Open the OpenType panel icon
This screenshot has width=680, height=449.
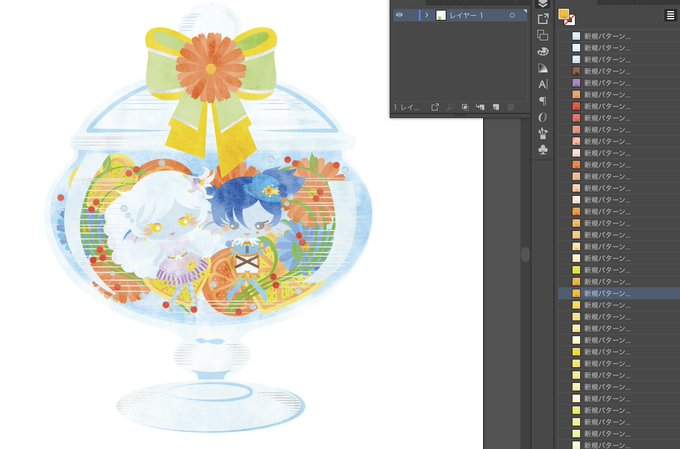tap(543, 117)
